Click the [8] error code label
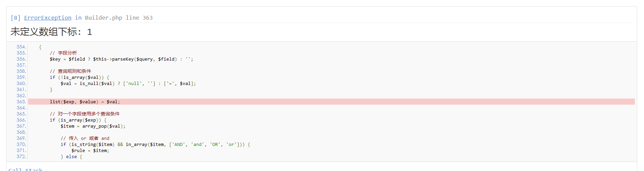This screenshot has height=171, width=644. 16,18
